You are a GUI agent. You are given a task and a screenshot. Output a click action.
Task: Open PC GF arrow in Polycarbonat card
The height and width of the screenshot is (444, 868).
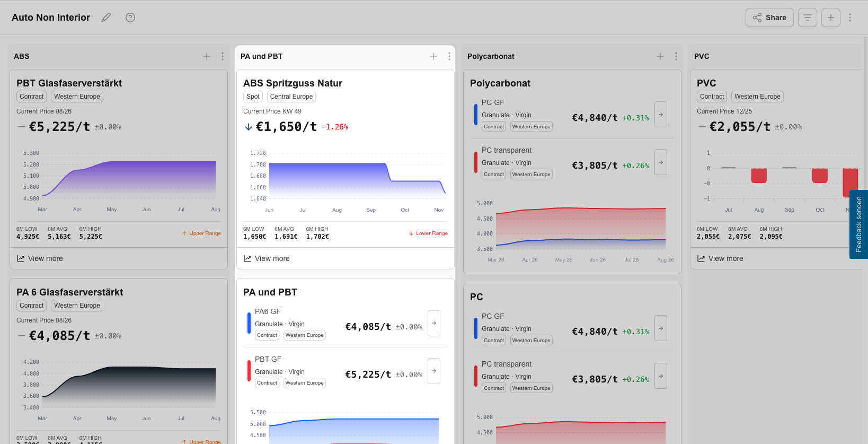pos(661,115)
